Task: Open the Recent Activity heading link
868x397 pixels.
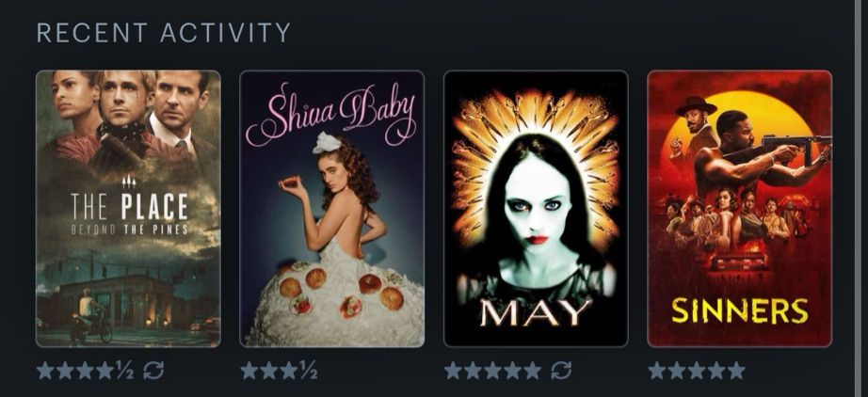Action: (163, 33)
